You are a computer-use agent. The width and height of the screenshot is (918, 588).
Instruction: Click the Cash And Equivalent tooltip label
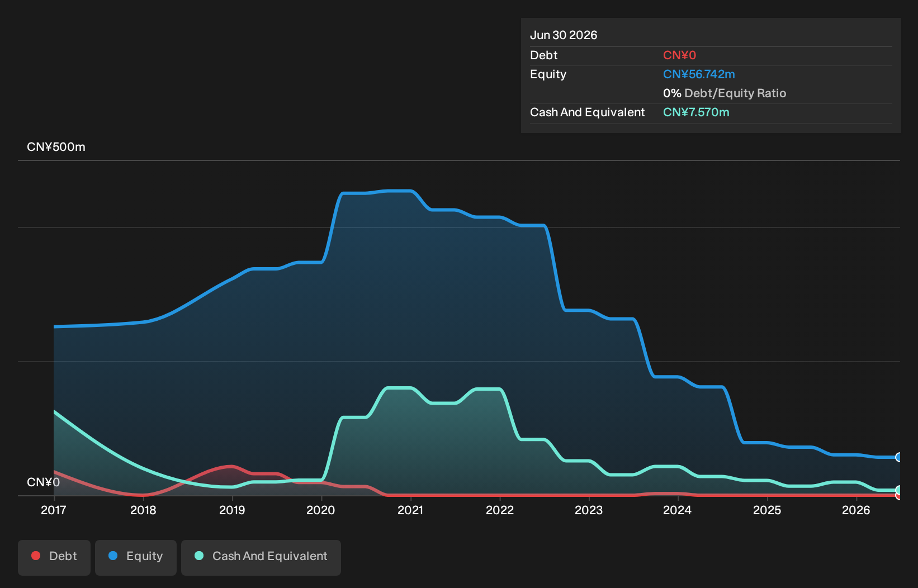pos(587,112)
